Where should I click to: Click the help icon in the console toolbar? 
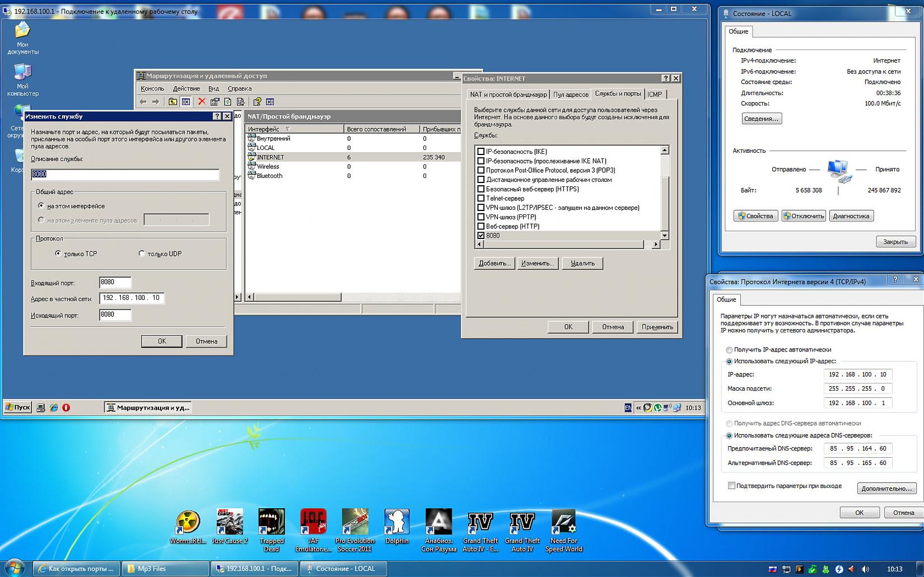coord(257,102)
